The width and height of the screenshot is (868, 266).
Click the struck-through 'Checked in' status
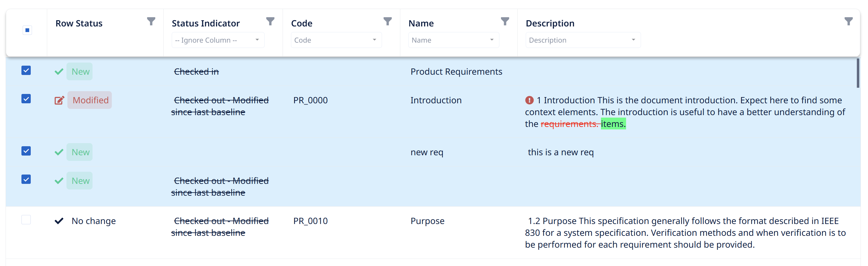tap(197, 72)
